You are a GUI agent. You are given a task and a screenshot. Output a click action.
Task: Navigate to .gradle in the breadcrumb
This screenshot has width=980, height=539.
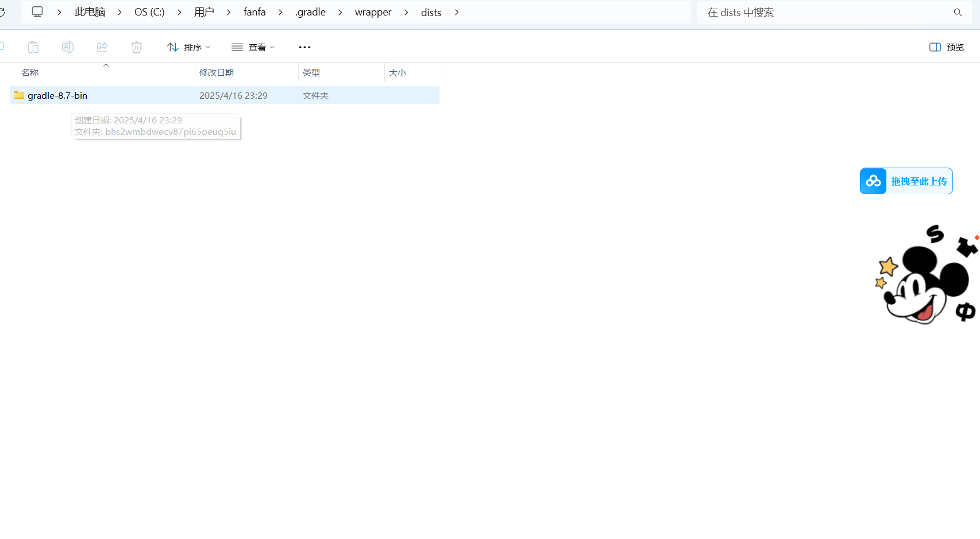(x=310, y=13)
